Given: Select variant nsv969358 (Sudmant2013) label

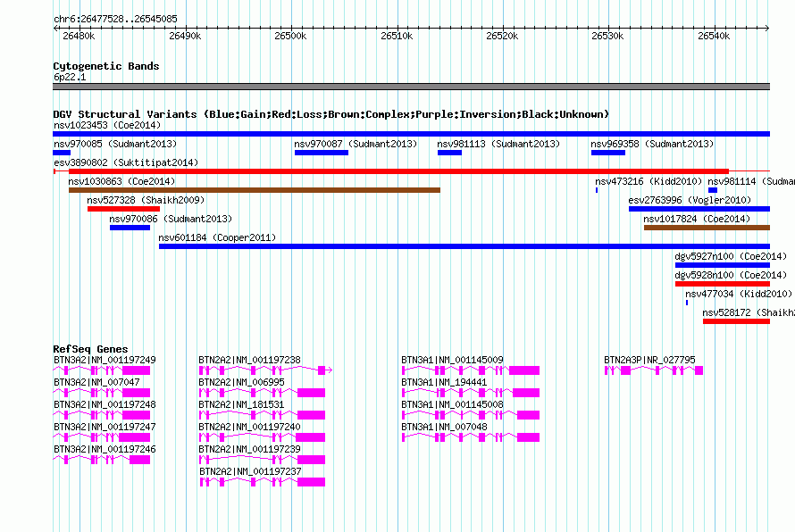Looking at the screenshot, I should coord(652,144).
